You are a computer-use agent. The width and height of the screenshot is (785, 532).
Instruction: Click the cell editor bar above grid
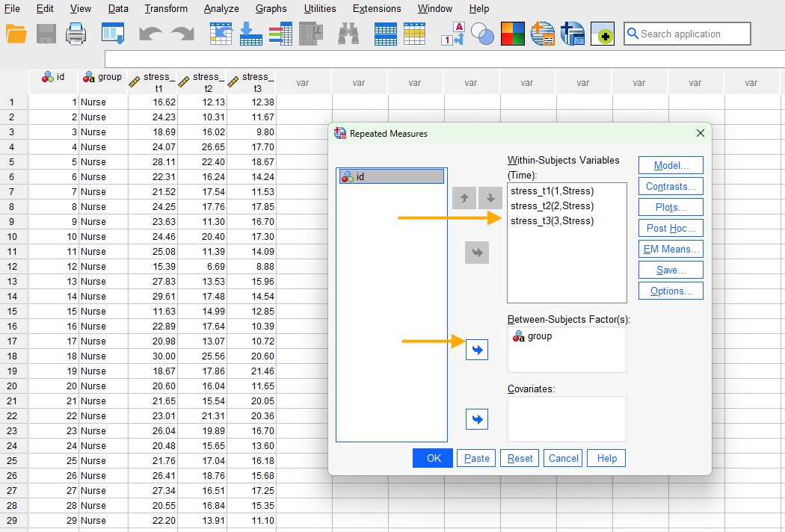(445, 58)
